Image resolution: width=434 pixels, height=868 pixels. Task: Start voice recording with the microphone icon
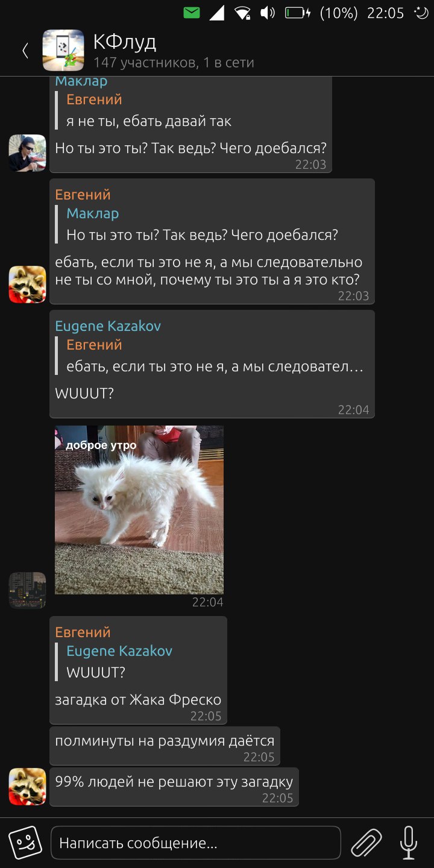point(409,842)
